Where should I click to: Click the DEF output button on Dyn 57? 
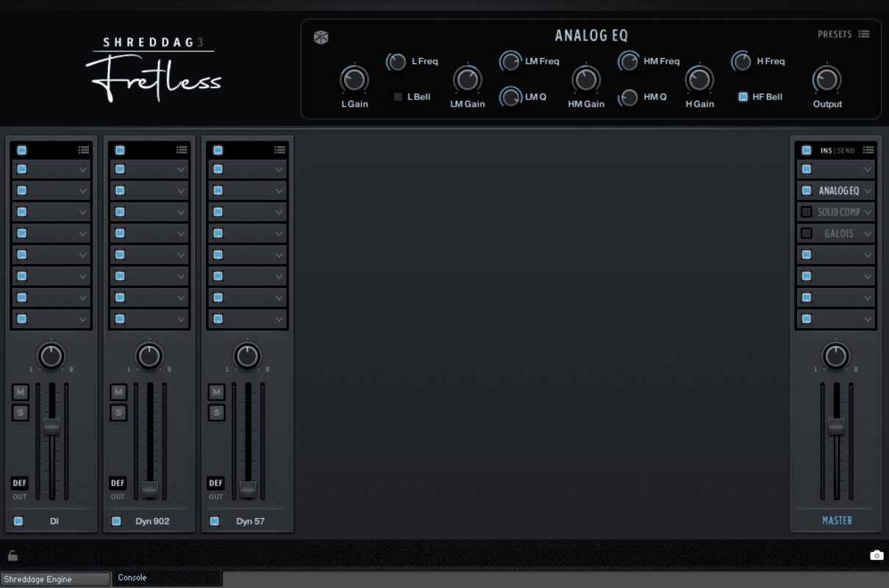coord(215,484)
